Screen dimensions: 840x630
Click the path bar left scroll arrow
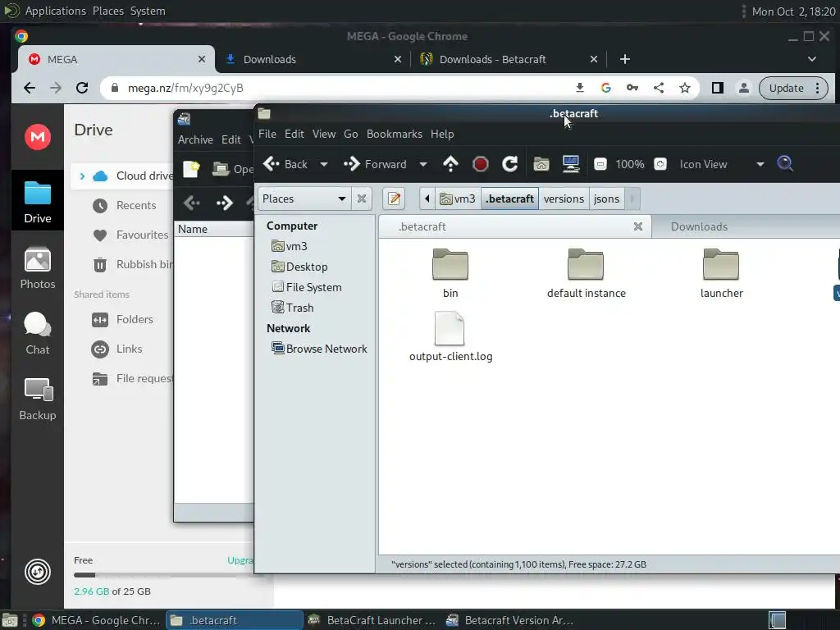coord(427,199)
